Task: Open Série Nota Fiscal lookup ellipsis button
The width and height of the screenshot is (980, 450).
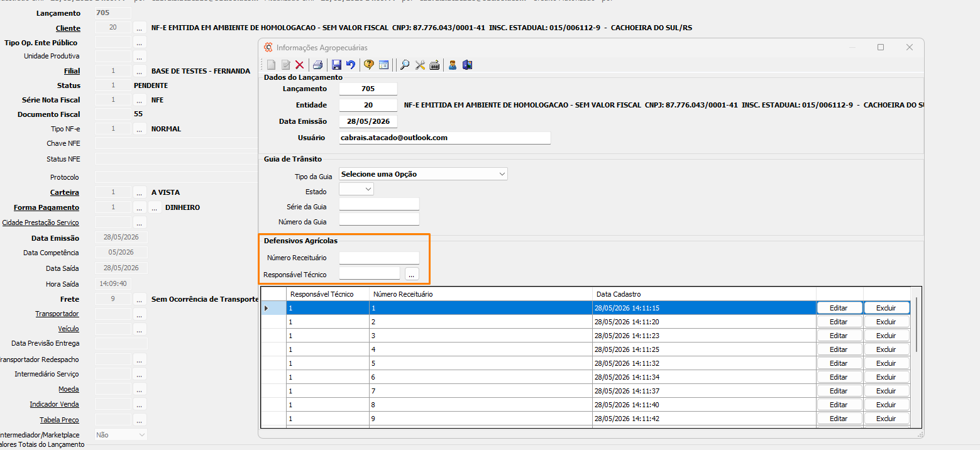Action: [x=140, y=100]
